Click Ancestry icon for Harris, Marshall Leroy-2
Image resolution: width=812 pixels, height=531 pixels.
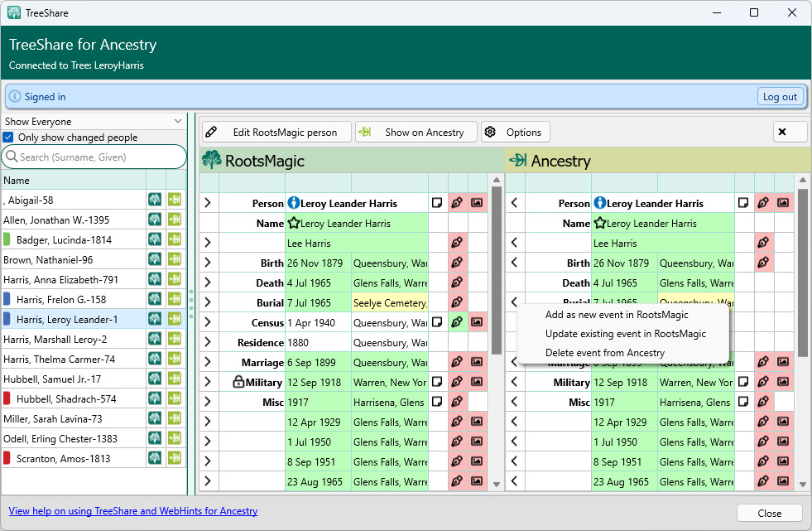click(x=175, y=339)
